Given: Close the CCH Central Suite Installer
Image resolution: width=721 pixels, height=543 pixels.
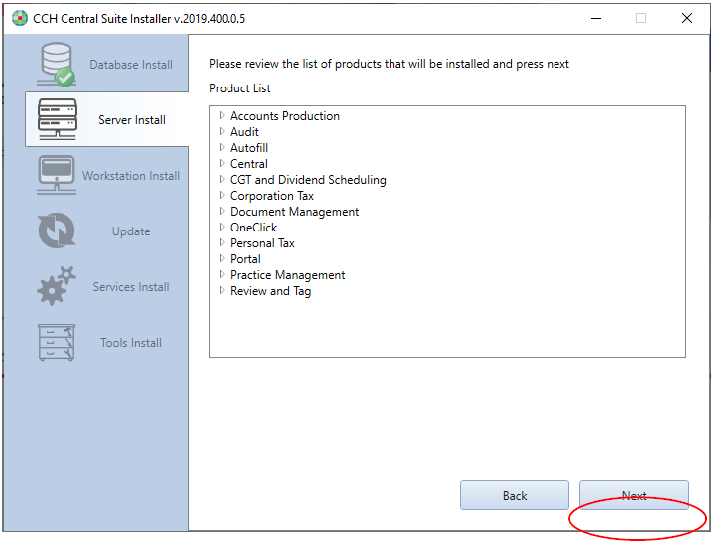Looking at the screenshot, I should (687, 18).
